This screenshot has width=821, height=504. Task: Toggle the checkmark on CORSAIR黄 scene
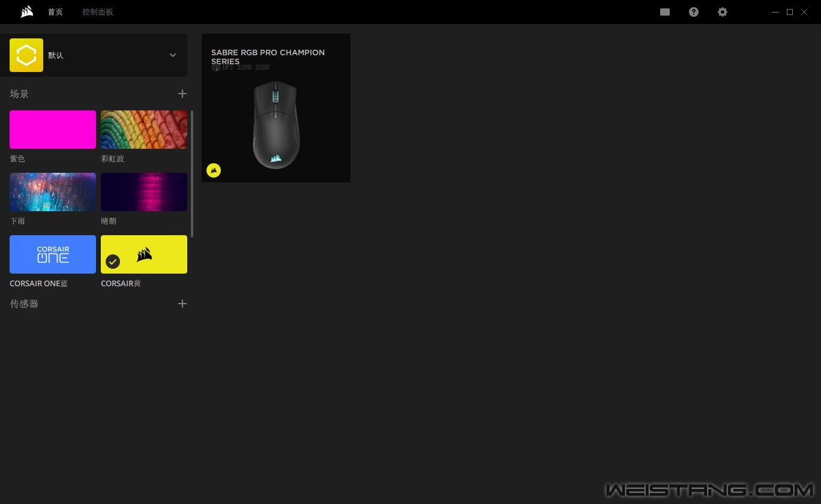pos(113,262)
